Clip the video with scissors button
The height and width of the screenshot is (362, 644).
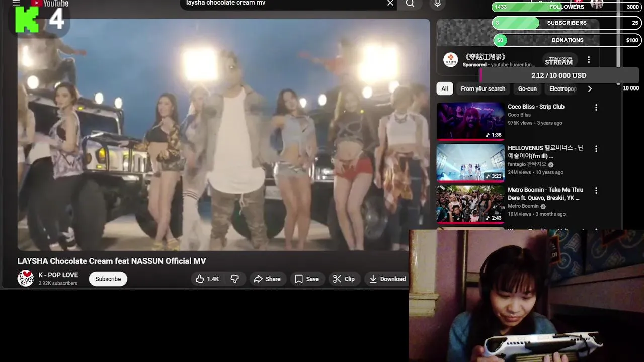point(344,279)
